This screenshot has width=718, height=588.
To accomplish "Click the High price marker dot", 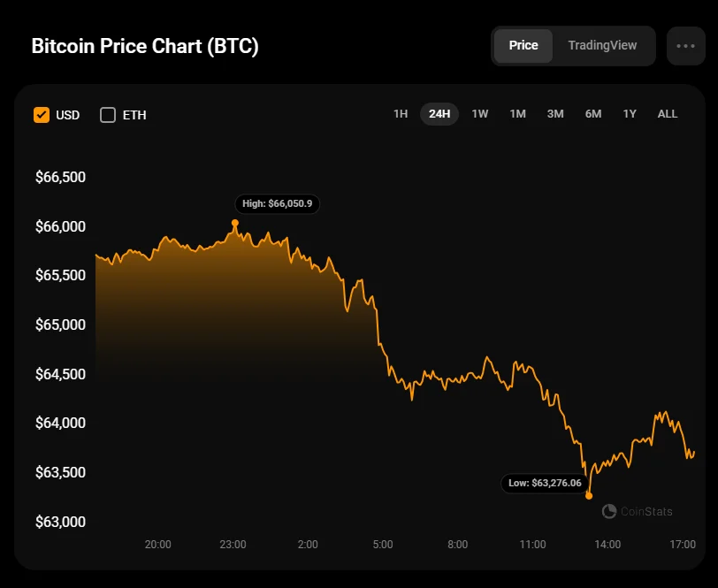I will 235,223.
